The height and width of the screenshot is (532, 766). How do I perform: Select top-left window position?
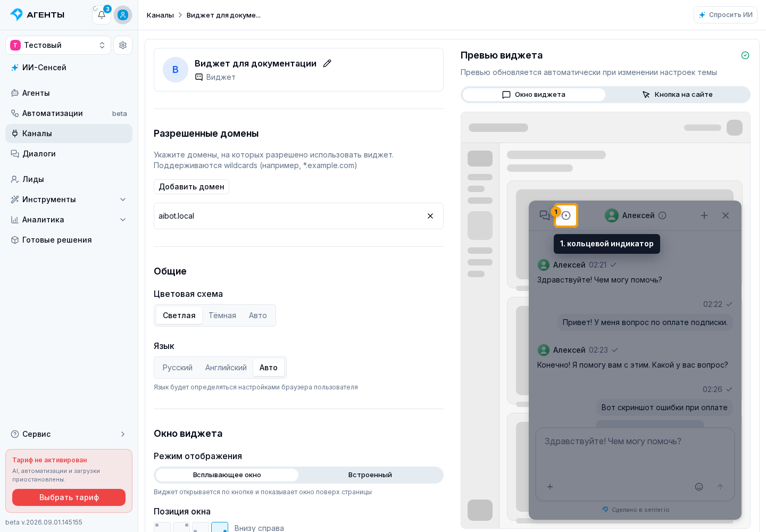coord(162,528)
